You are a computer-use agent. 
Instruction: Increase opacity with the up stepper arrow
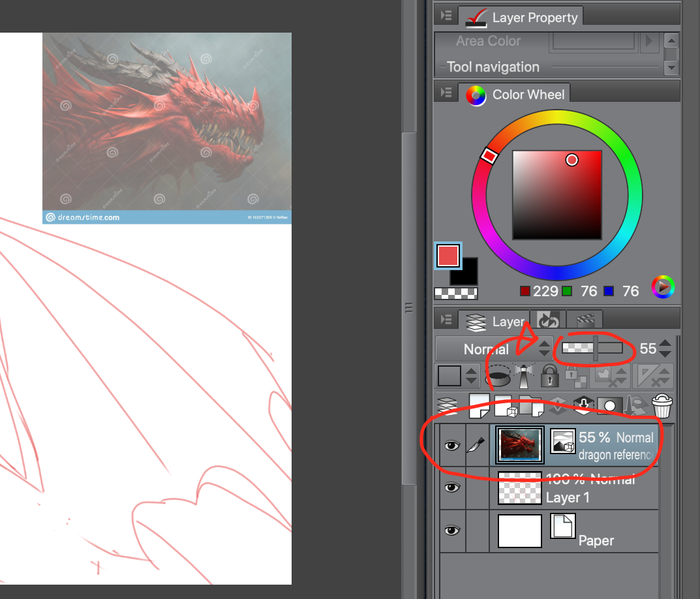tap(665, 343)
